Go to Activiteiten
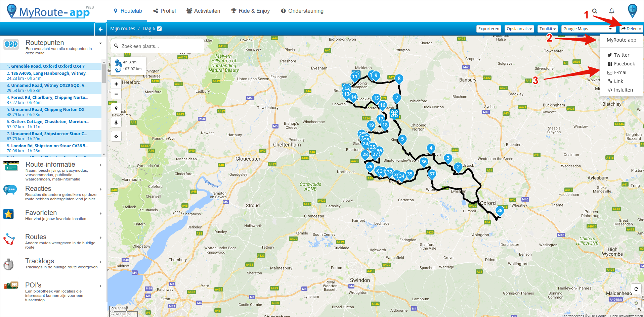Viewport: 644px width, 317px height. (203, 11)
